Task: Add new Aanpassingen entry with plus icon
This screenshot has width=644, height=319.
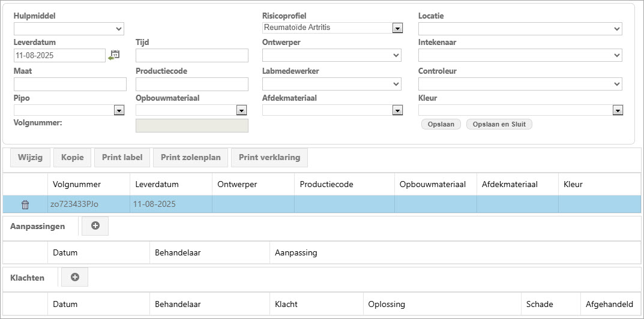Action: pyautogui.click(x=95, y=226)
